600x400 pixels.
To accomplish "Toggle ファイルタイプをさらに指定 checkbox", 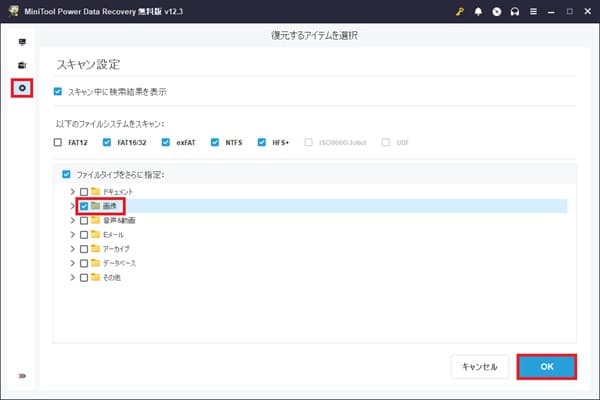I will [66, 175].
